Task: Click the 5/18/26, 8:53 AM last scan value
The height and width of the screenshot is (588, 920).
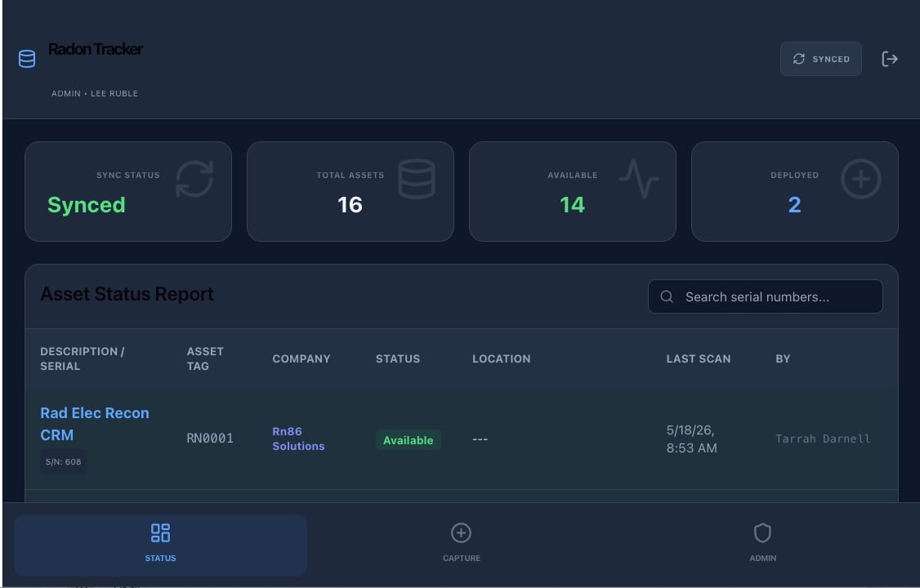Action: click(x=691, y=439)
